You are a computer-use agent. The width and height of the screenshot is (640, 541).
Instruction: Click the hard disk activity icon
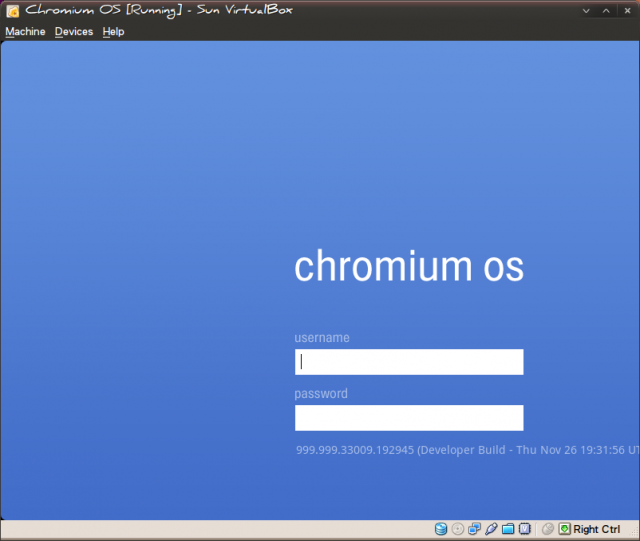441,529
